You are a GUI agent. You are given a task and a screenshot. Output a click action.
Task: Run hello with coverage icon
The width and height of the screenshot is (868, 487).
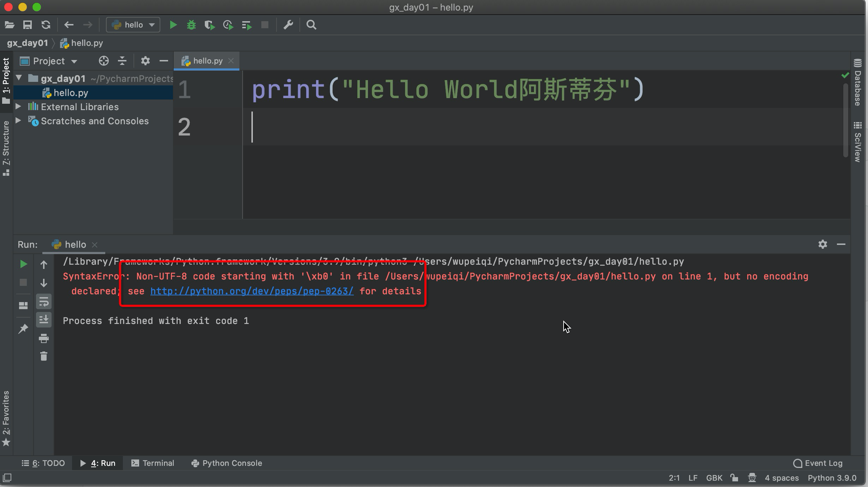[209, 25]
